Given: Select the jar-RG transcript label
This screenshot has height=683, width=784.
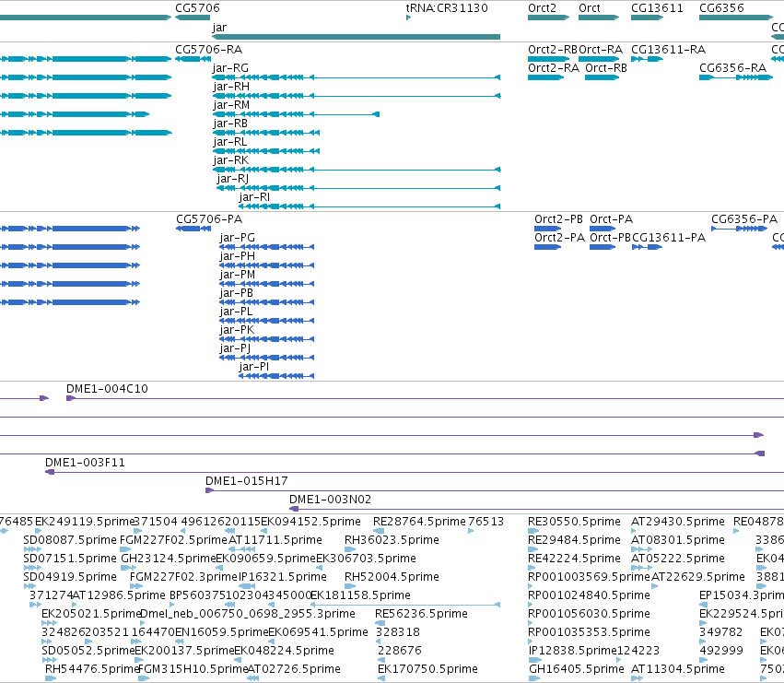Looking at the screenshot, I should coord(230,68).
